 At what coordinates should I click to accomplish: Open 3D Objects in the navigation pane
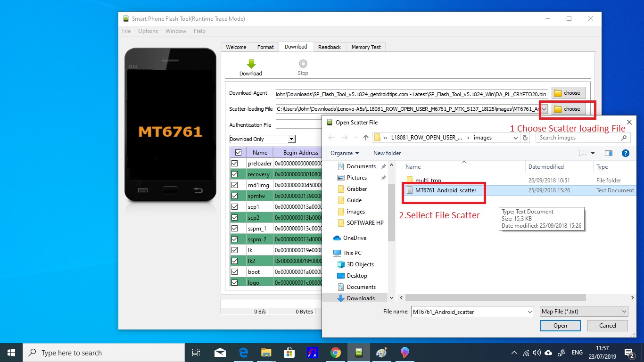pyautogui.click(x=356, y=264)
